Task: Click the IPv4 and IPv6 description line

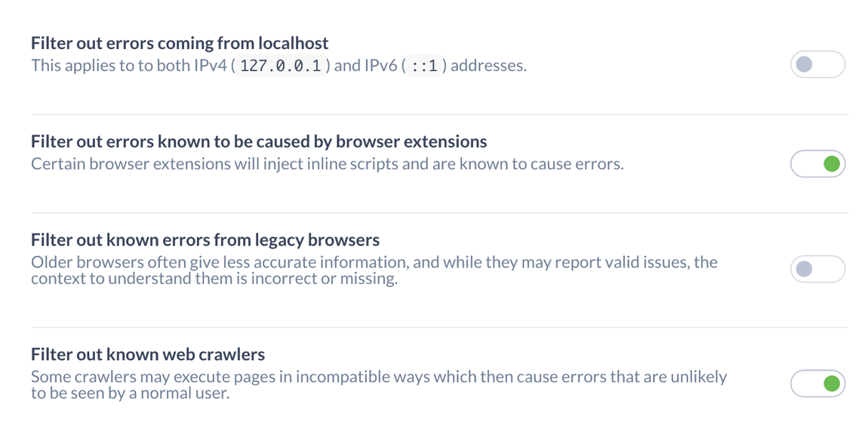Action: click(278, 66)
